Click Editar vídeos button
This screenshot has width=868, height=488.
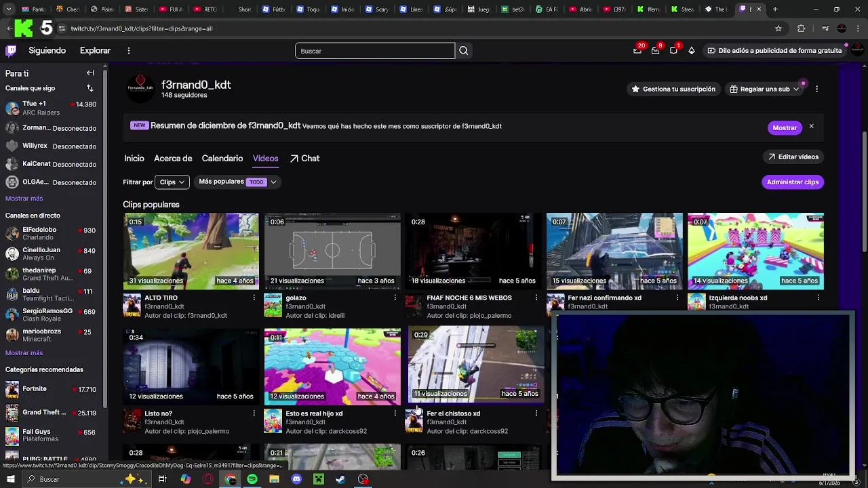coord(793,157)
